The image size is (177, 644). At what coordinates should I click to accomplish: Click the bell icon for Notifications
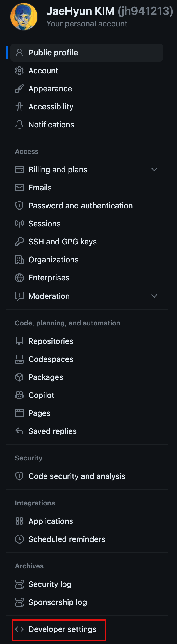tap(19, 125)
